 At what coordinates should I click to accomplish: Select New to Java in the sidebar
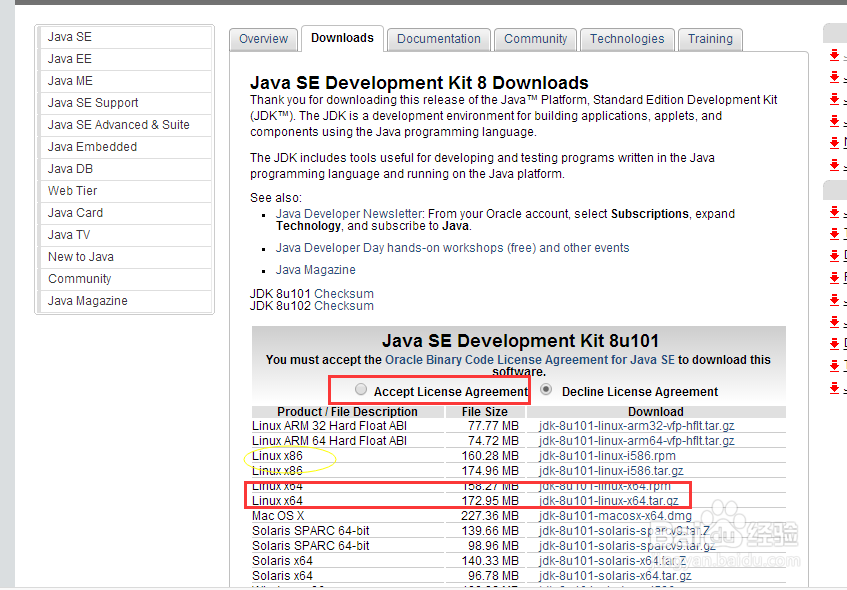(x=80, y=256)
